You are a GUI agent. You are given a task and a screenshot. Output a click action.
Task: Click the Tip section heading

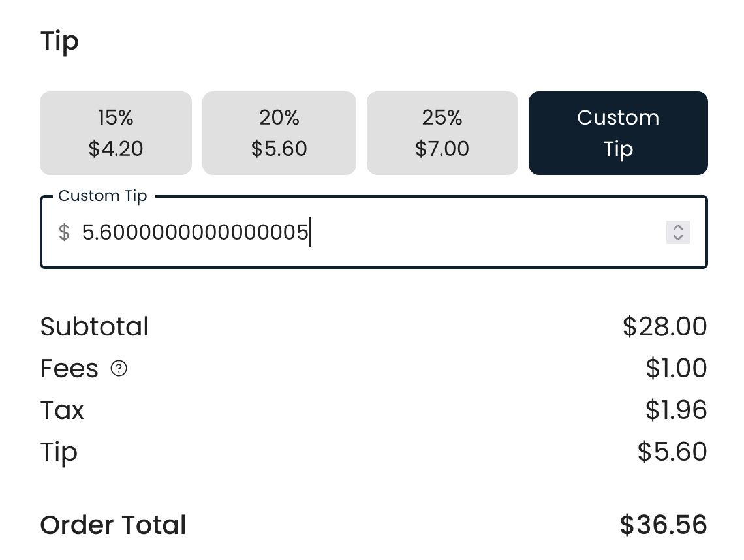coord(59,41)
